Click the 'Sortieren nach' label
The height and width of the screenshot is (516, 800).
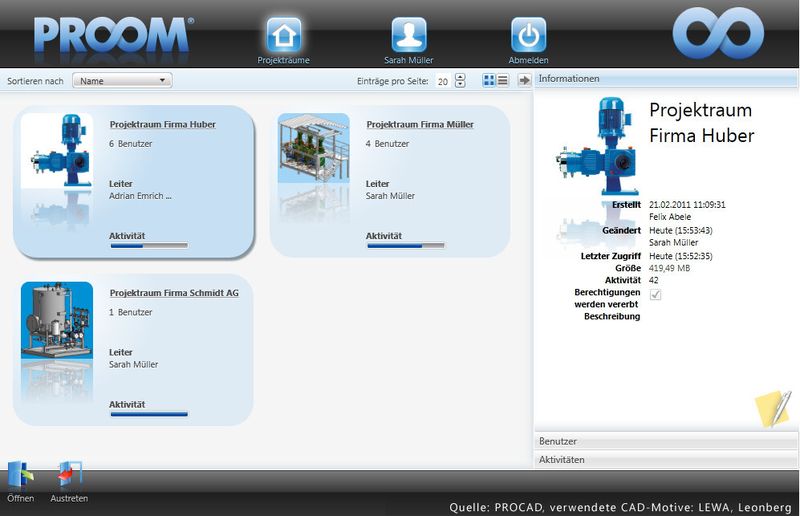click(x=35, y=81)
